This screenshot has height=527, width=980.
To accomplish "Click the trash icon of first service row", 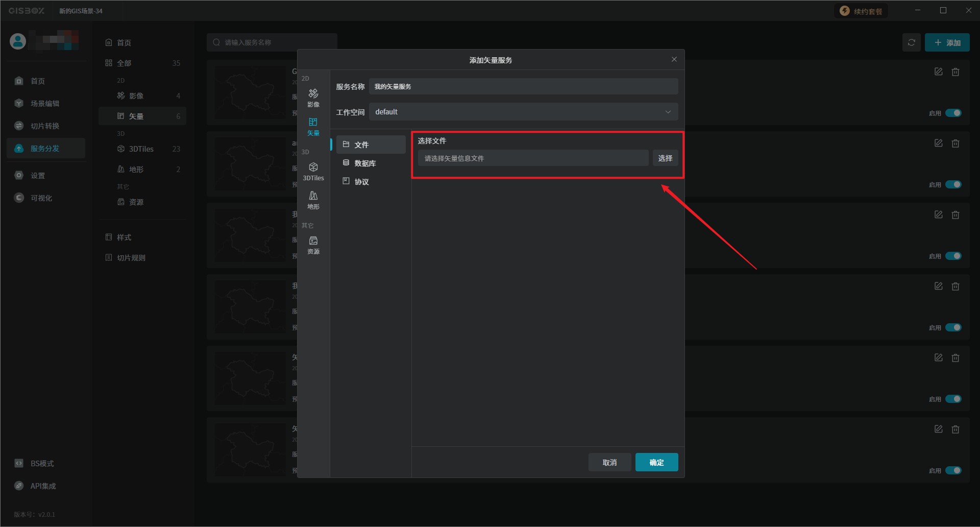I will pyautogui.click(x=955, y=72).
